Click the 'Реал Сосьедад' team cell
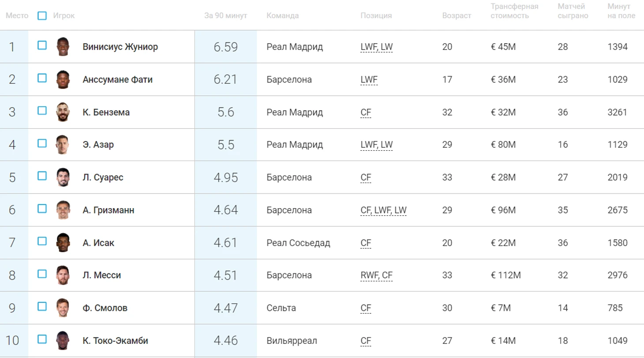Screen dimensions: 644x358 click(298, 242)
